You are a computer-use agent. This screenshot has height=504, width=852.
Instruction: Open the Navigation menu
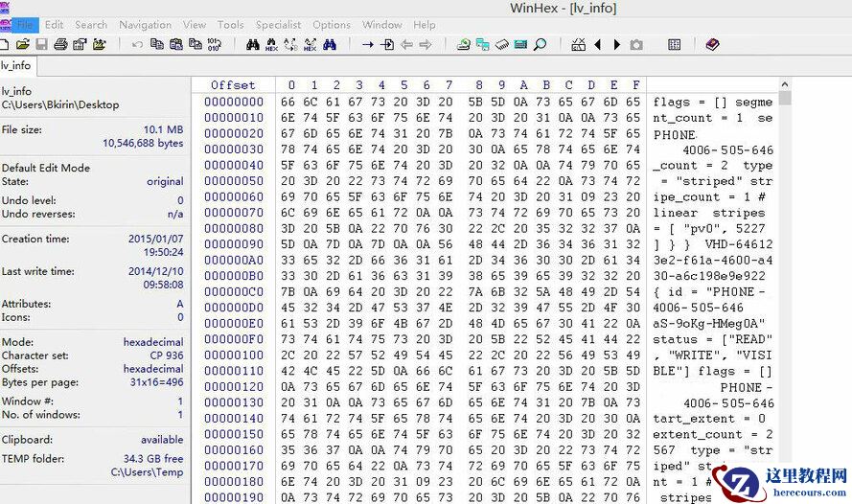(x=145, y=25)
